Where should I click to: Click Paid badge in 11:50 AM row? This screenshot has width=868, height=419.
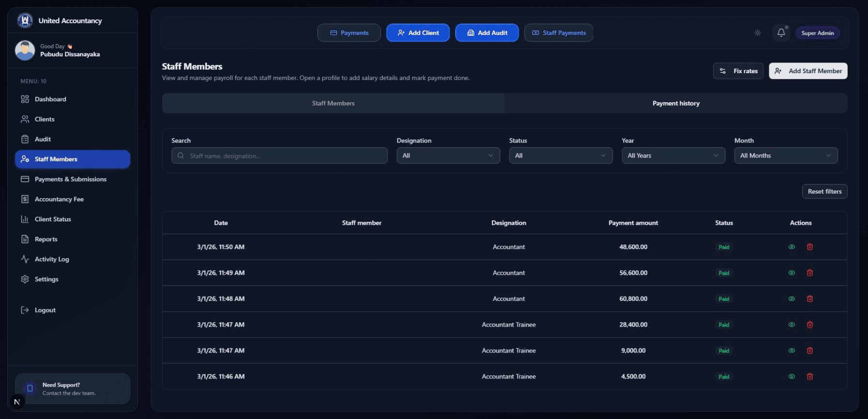pyautogui.click(x=724, y=247)
